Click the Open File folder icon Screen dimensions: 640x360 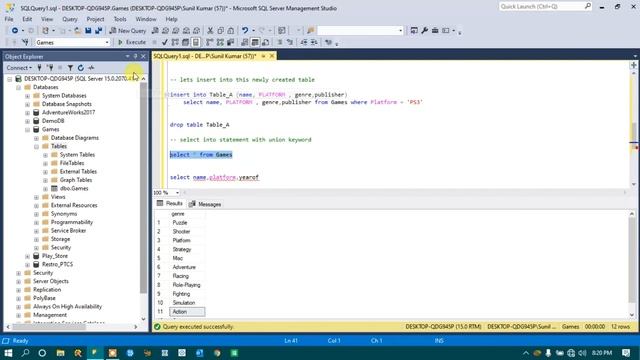coord(78,31)
